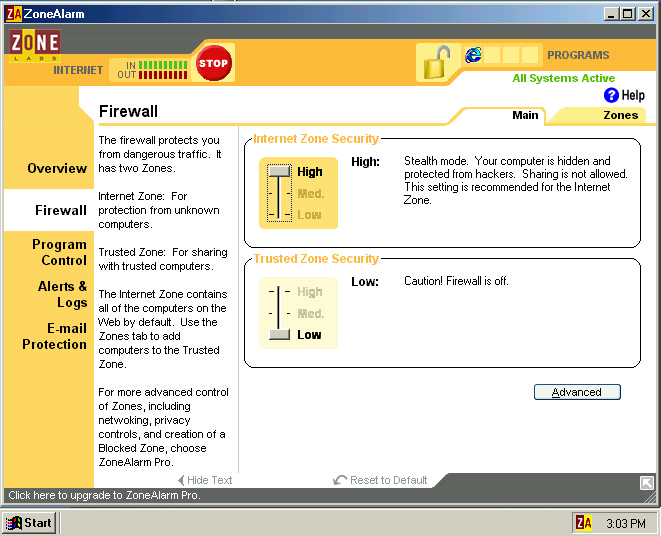661x536 pixels.
Task: Close the ZoneAlarm window
Action: point(646,14)
